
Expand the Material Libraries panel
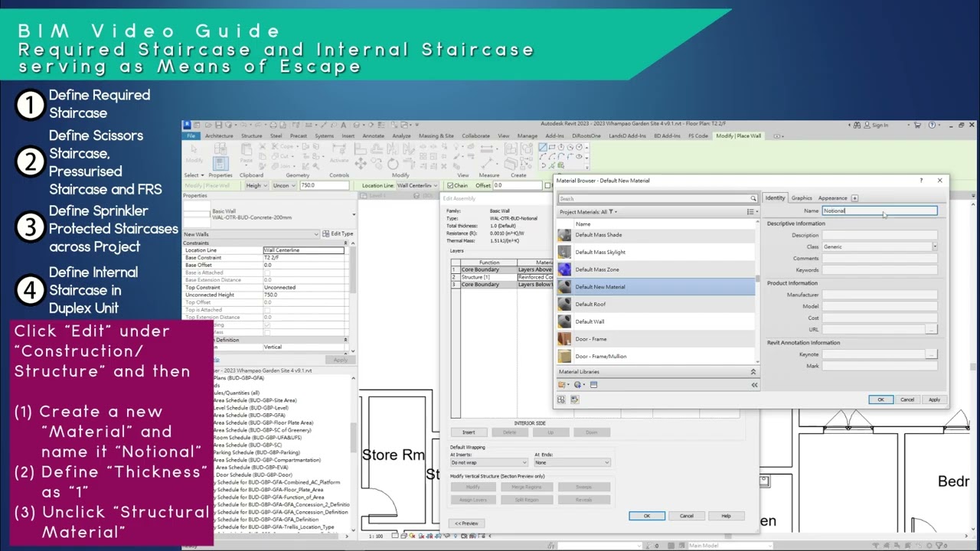pyautogui.click(x=753, y=372)
